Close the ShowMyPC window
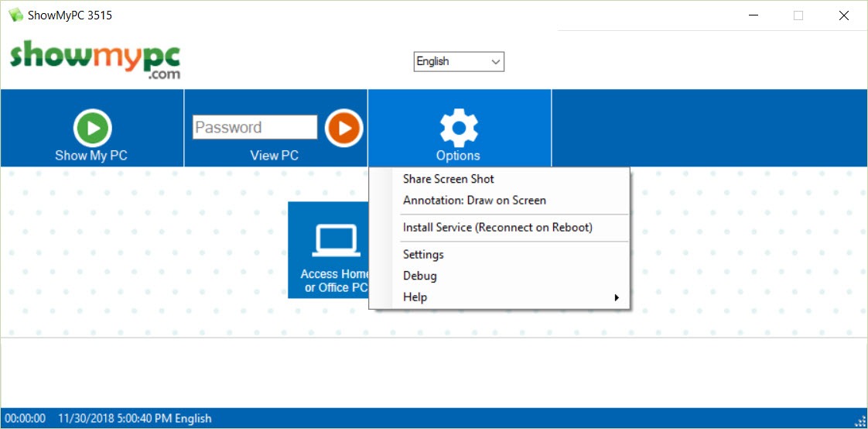 (843, 15)
